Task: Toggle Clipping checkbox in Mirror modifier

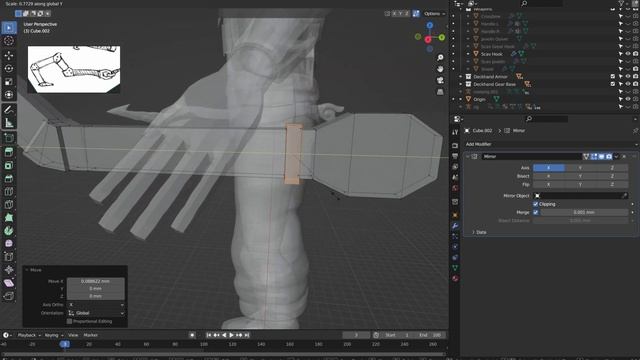Action: [x=536, y=204]
